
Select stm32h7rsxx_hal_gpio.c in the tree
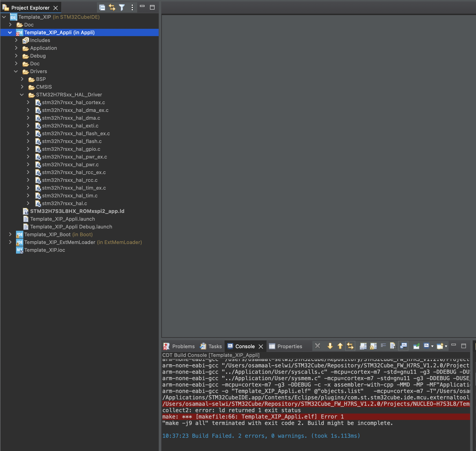(x=71, y=149)
